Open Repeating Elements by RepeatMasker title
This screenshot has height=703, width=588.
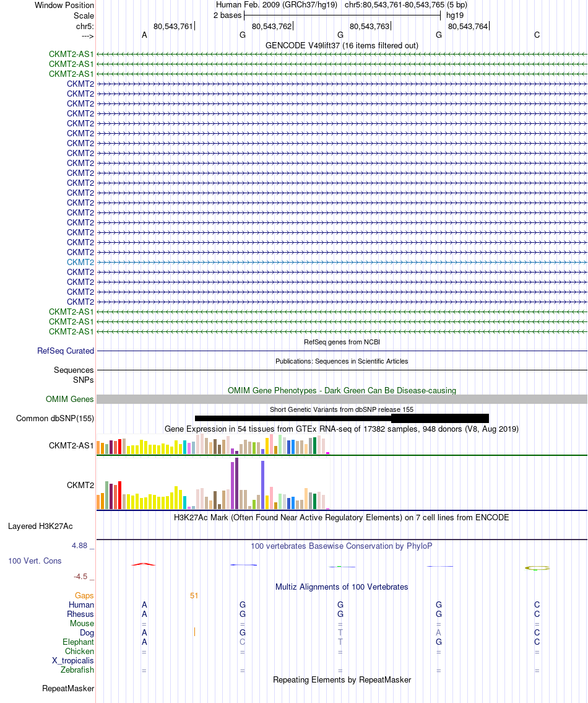click(x=342, y=679)
